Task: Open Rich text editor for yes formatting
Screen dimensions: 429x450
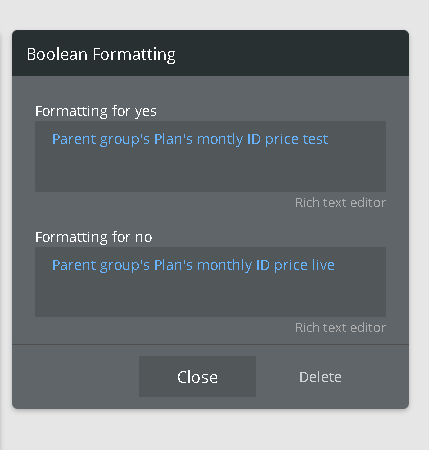Action: point(340,202)
